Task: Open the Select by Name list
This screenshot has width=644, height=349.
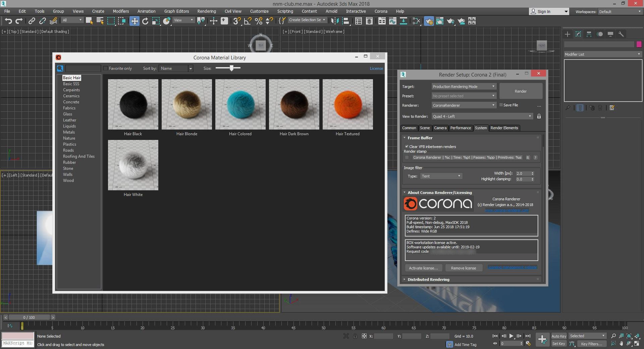Action: [100, 21]
